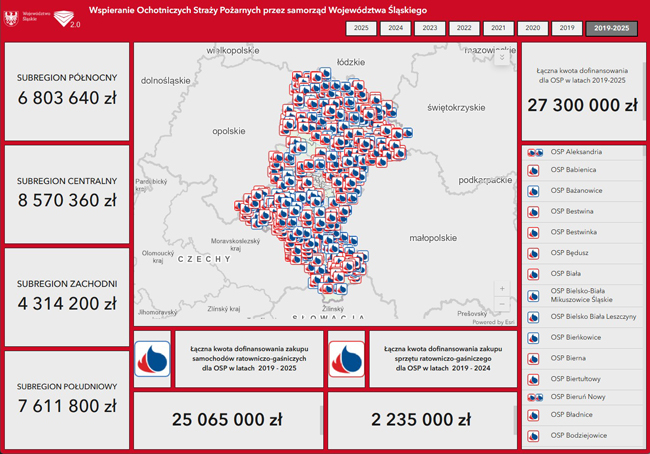
Task: Zoom out on the map
Action: click(502, 304)
